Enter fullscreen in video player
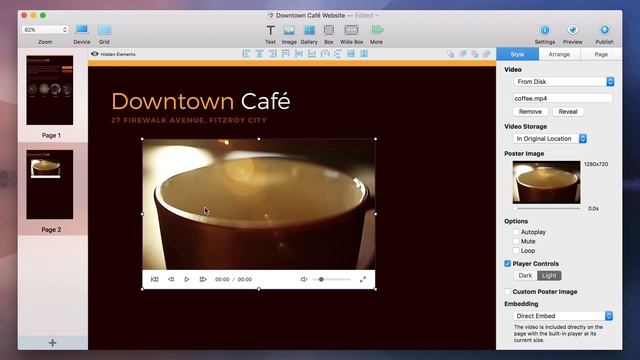 362,280
